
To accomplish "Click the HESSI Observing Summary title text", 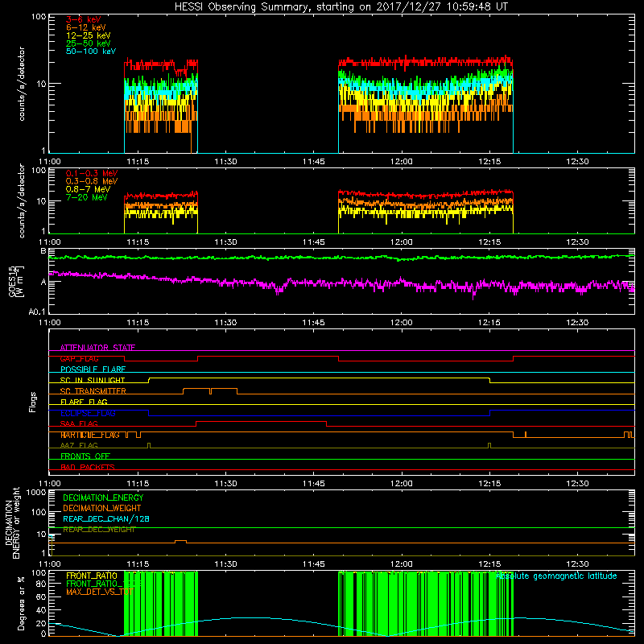I will (341, 7).
